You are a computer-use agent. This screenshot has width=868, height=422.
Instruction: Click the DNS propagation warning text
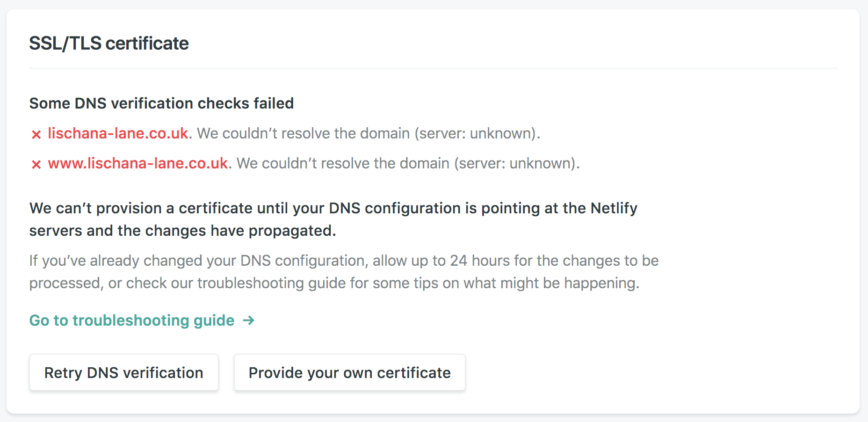333,219
